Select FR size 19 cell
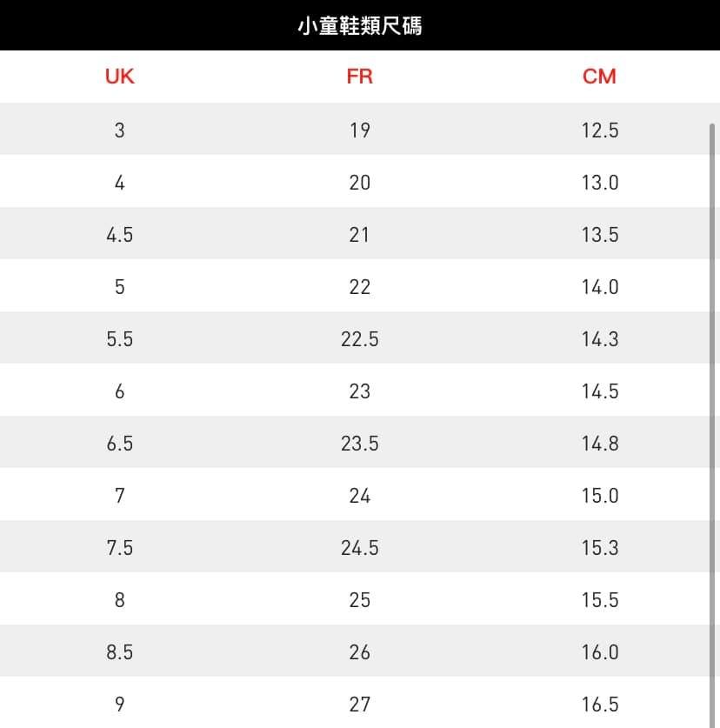Viewport: 720px width, 728px height. (359, 130)
